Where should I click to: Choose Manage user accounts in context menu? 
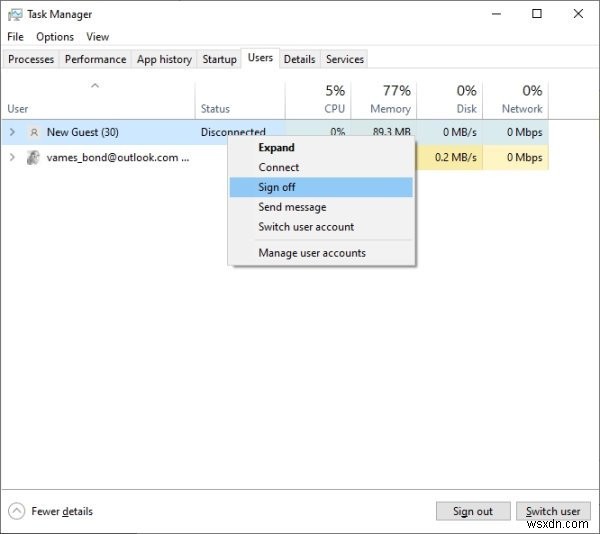(321, 253)
